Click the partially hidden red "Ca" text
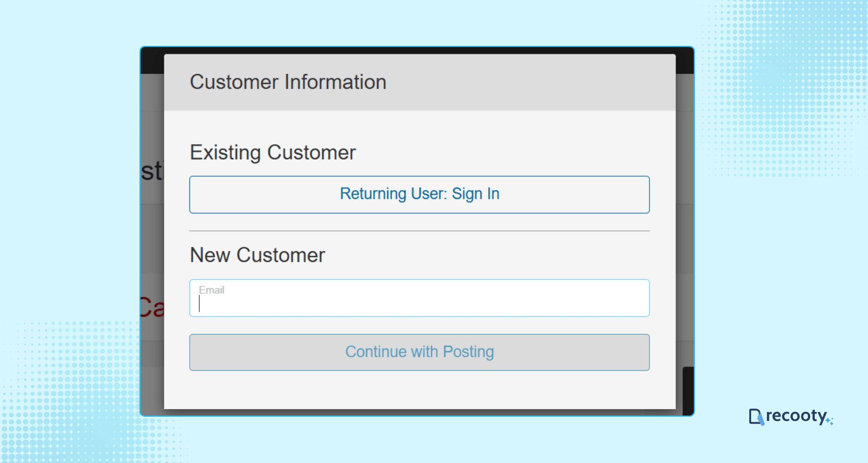Screen dimensions: 868x463 click(x=152, y=308)
